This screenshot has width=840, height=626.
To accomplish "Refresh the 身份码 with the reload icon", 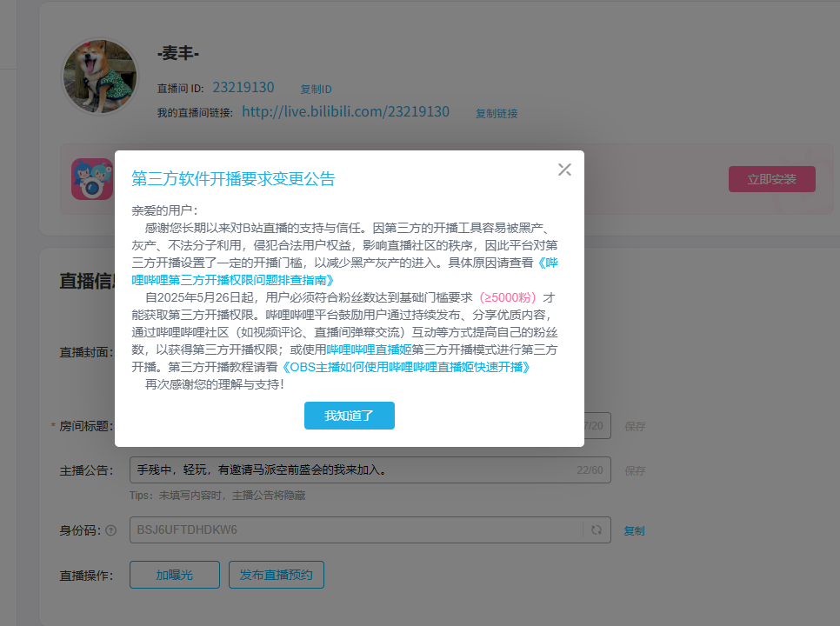I will click(597, 529).
